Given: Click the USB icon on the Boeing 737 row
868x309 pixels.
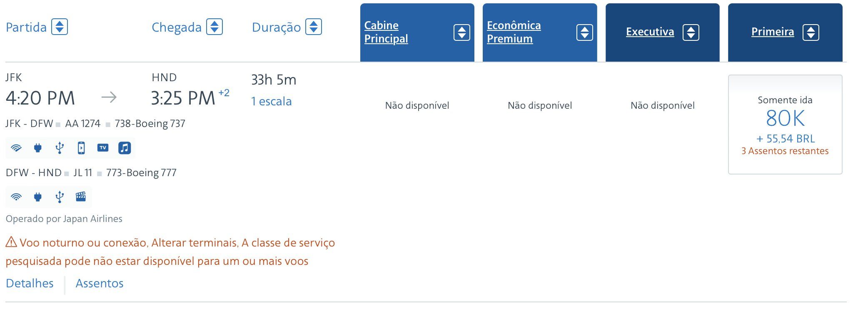Looking at the screenshot, I should [60, 148].
